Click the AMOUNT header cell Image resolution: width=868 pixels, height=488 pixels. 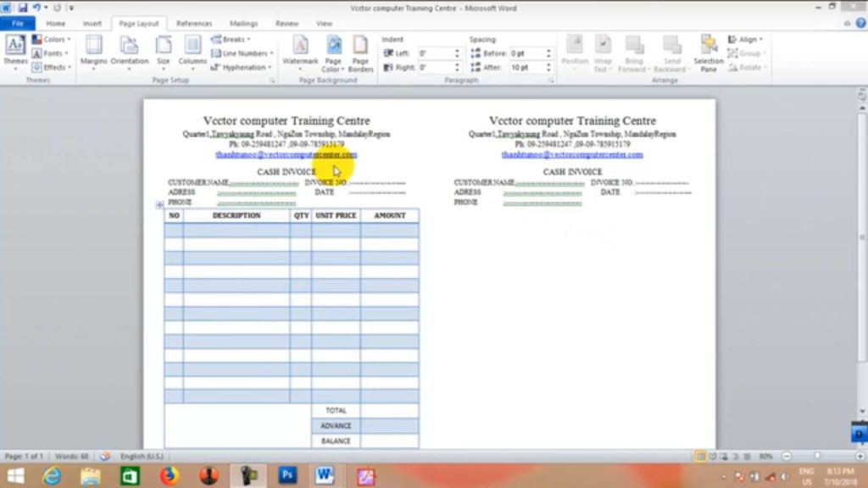click(390, 216)
